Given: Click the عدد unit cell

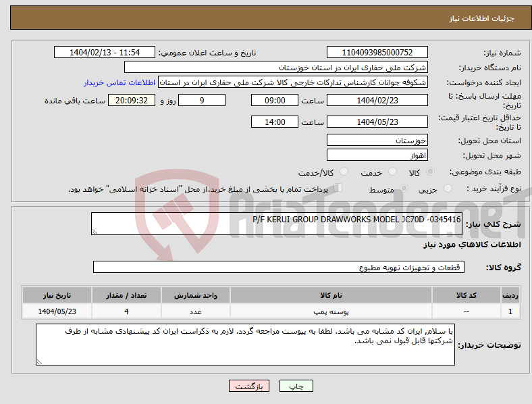Looking at the screenshot, I should (x=195, y=311).
